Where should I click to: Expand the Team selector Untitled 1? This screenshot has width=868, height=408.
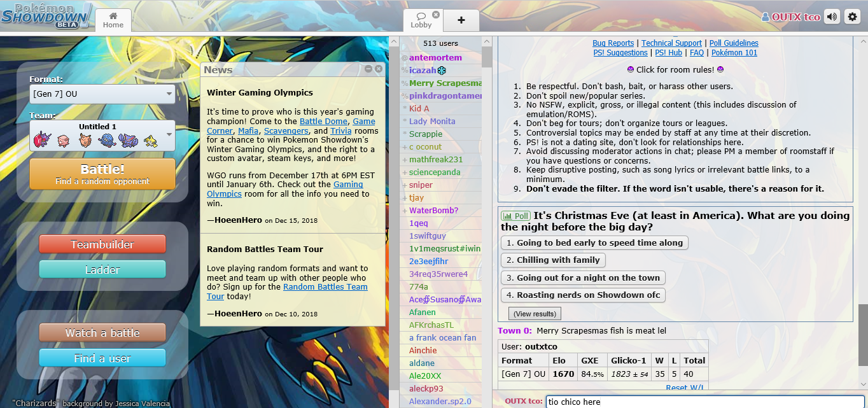tap(102, 136)
